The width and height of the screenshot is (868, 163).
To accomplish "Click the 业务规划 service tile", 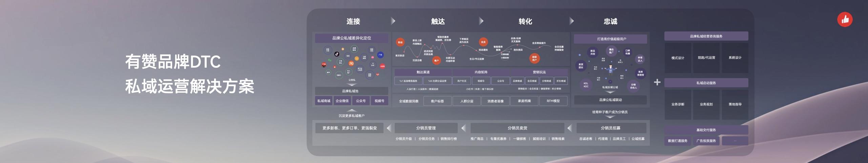I will (x=706, y=104).
